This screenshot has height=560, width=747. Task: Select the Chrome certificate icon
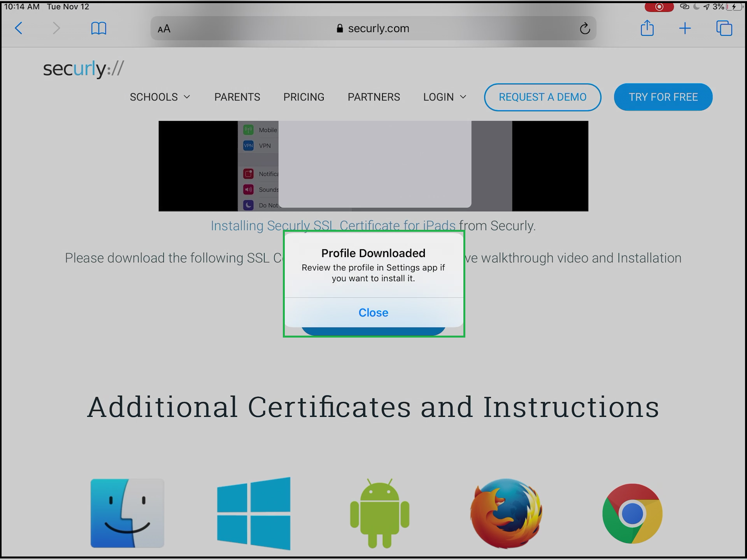pyautogui.click(x=632, y=513)
